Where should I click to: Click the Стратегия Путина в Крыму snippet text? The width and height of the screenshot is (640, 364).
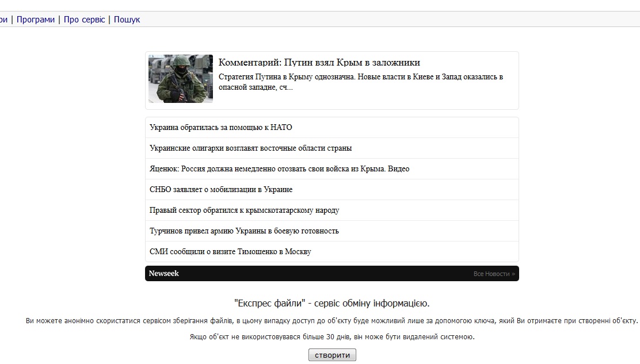360,82
